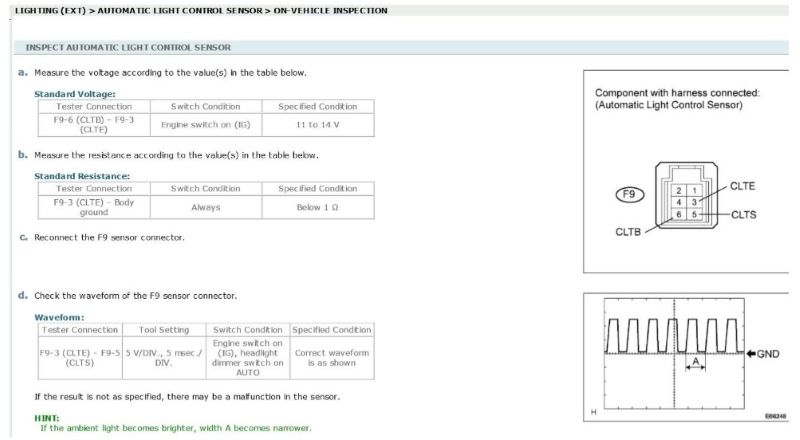Click the breadcrumb title at page top
The image size is (800, 440).
click(x=202, y=10)
